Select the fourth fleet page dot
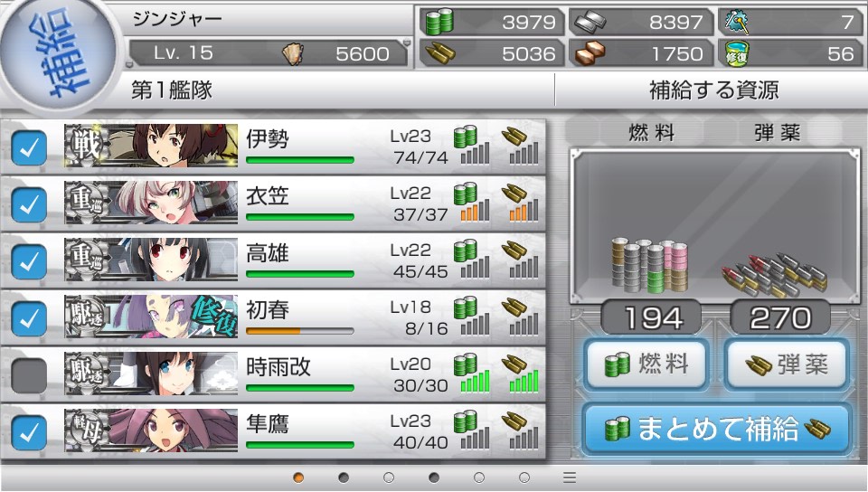The width and height of the screenshot is (868, 492). click(434, 477)
